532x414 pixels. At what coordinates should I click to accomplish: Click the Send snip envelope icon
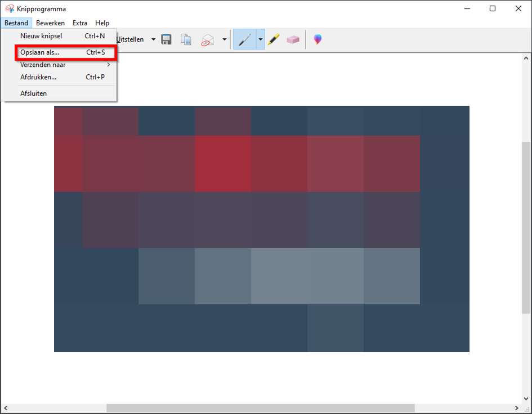(208, 40)
